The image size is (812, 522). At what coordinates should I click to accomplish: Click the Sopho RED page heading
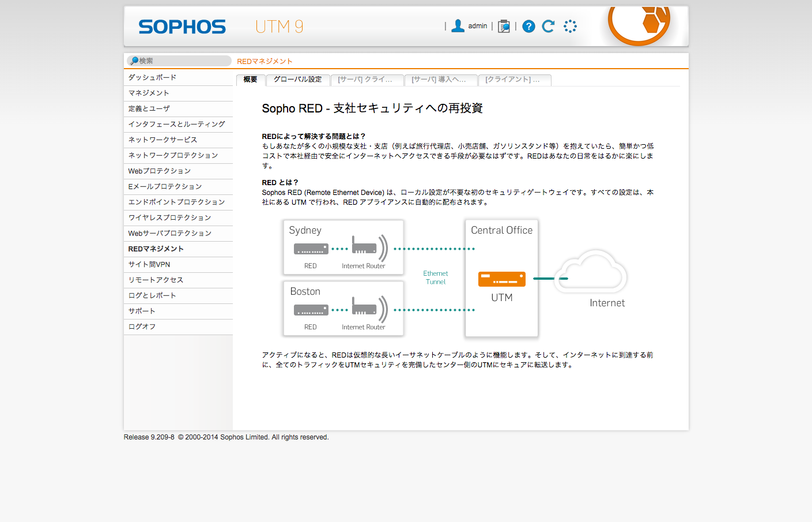coord(372,108)
